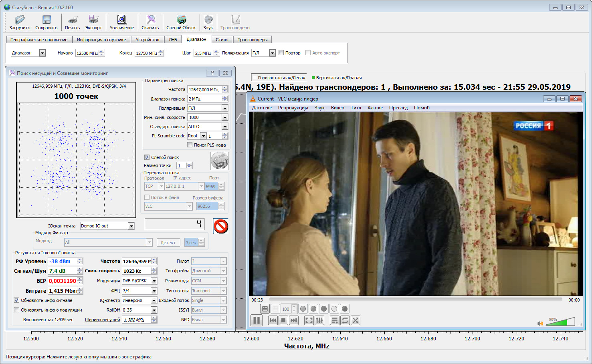Toggle VLC random shuffle

click(x=356, y=320)
